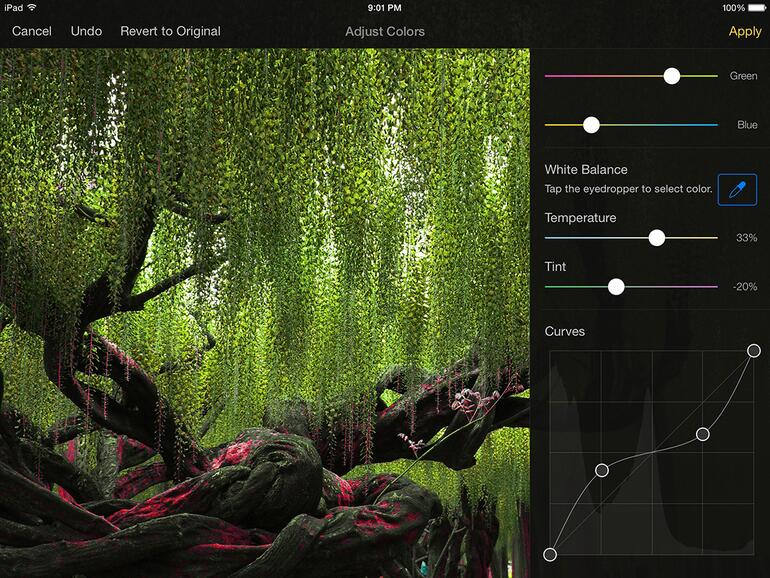770x578 pixels.
Task: Tap the Adjust Colors title
Action: [385, 31]
